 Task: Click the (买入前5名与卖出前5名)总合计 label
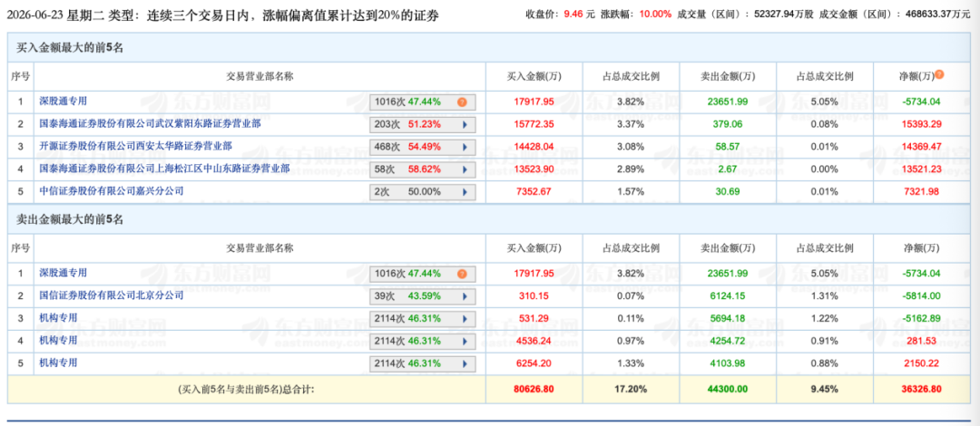tap(247, 389)
